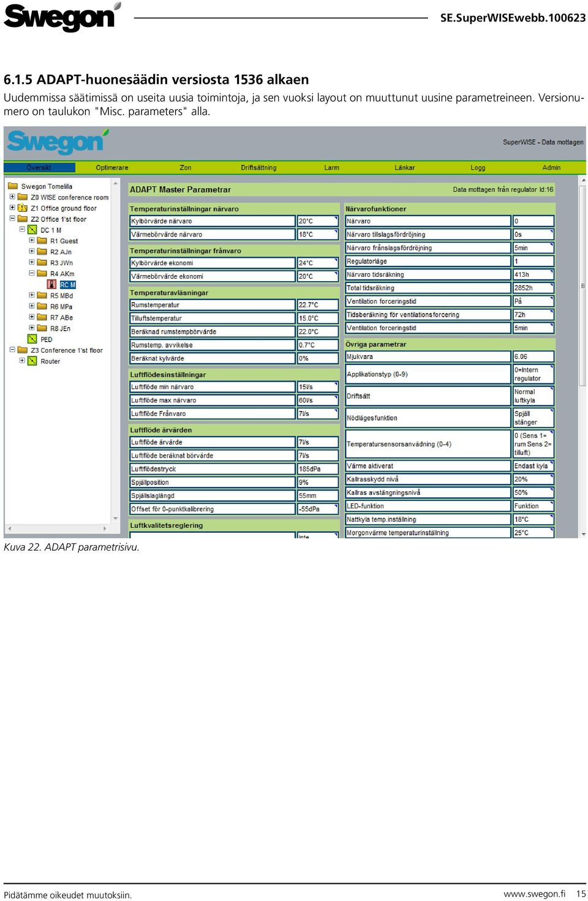Click the R5 MBd folder icon
The height and width of the screenshot is (901, 588).
pos(42,295)
